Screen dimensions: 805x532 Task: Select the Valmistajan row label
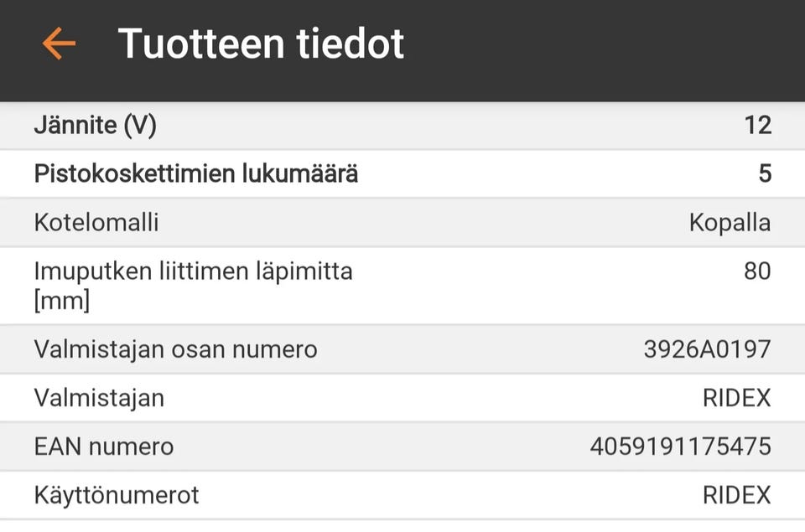[99, 398]
